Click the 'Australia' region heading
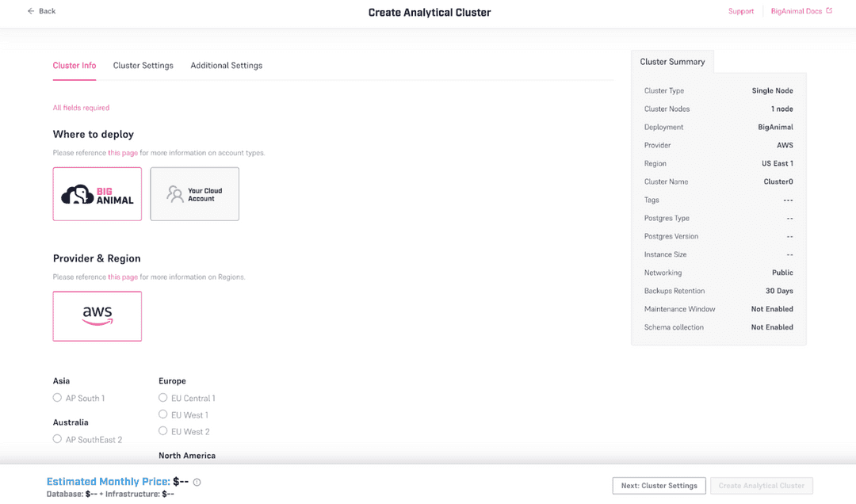 71,422
